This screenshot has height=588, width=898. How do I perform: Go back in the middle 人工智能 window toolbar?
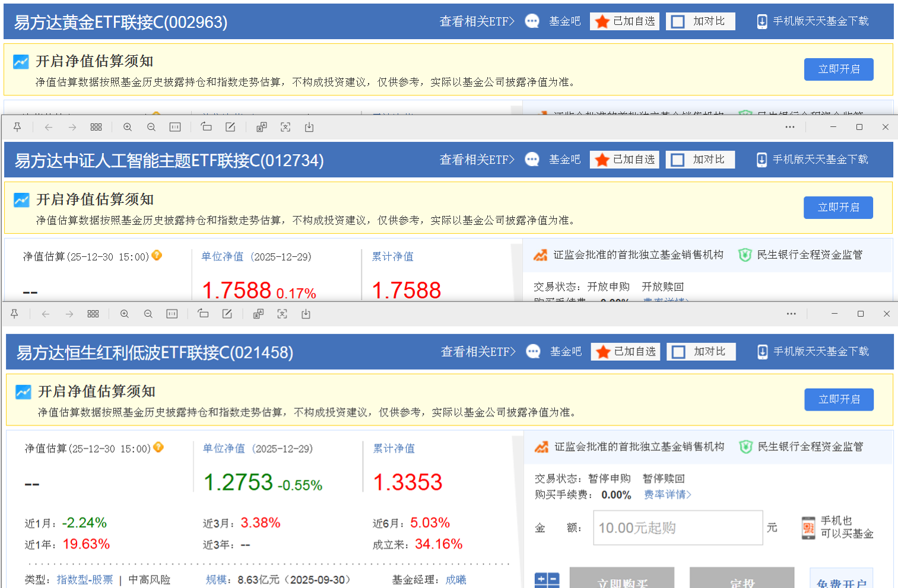coord(49,127)
